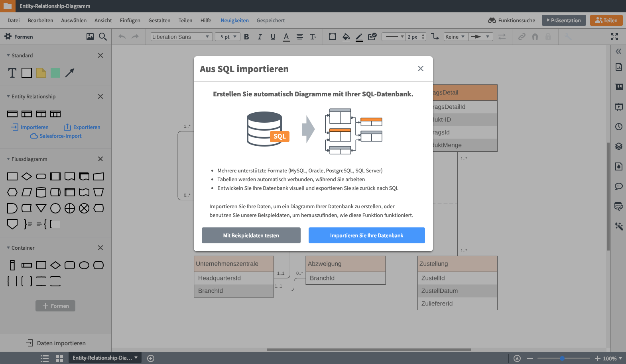Viewport: 626px width, 364px height.
Task: Open the fill color bucket tool
Action: 346,37
